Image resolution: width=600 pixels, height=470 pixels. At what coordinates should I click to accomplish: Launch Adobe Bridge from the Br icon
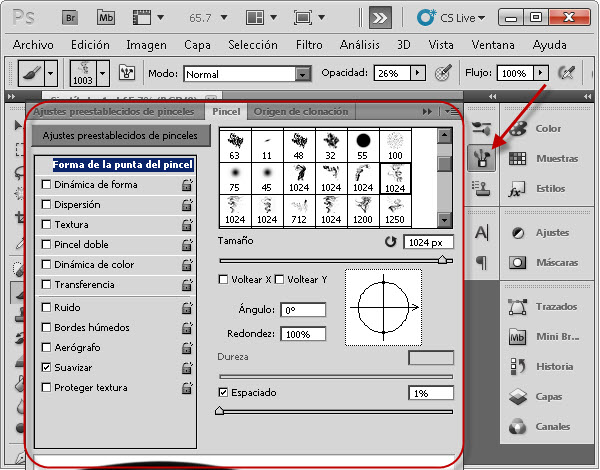click(x=70, y=18)
